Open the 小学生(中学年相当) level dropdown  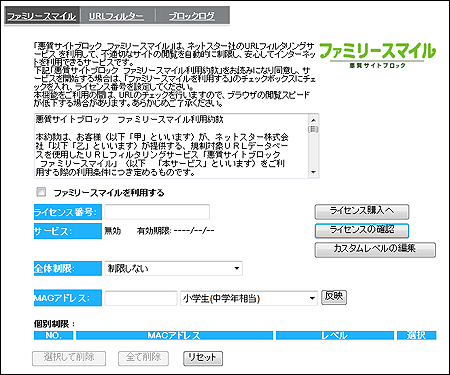coord(249,298)
